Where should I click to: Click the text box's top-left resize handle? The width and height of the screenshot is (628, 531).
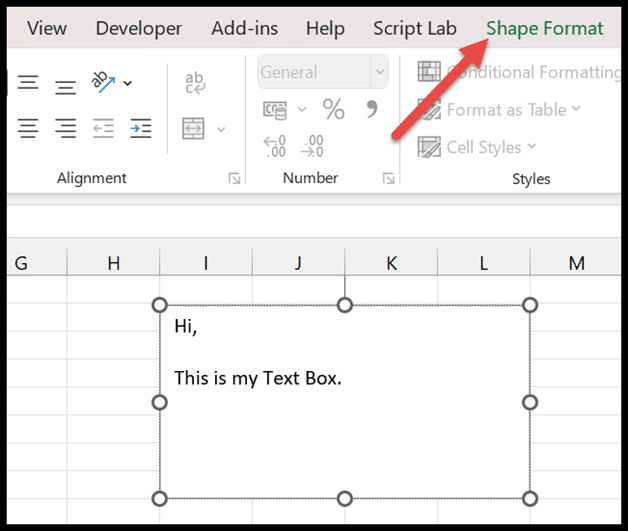[160, 305]
